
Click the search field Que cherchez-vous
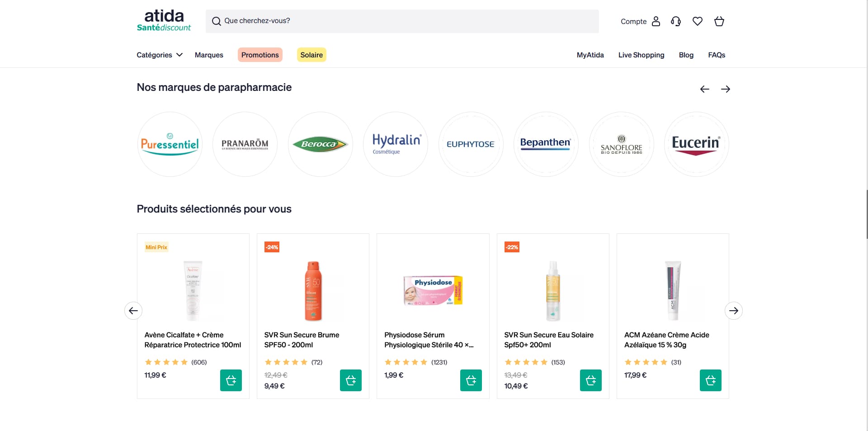pyautogui.click(x=402, y=21)
